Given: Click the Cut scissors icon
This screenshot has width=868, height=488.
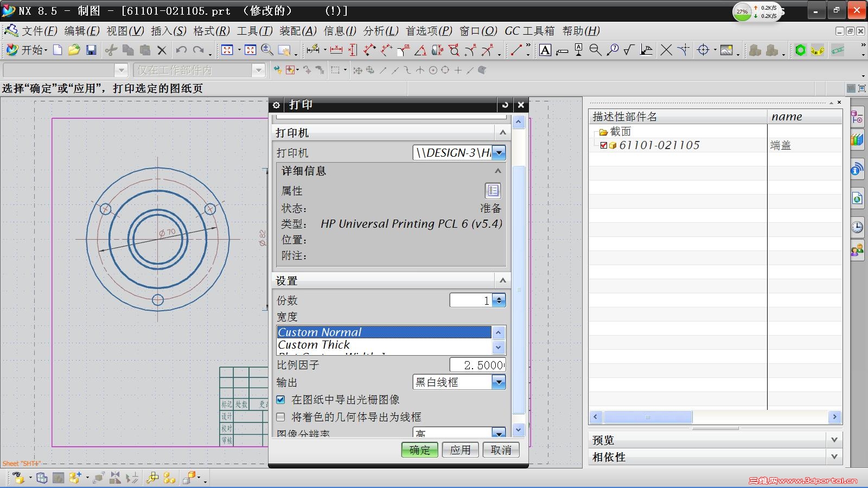Looking at the screenshot, I should tap(111, 50).
